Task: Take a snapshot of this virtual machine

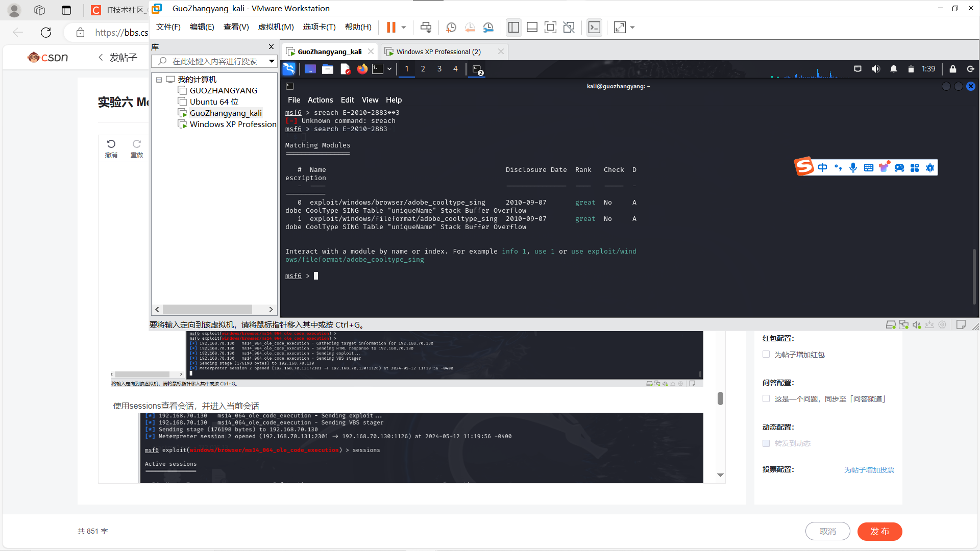Action: [x=451, y=28]
